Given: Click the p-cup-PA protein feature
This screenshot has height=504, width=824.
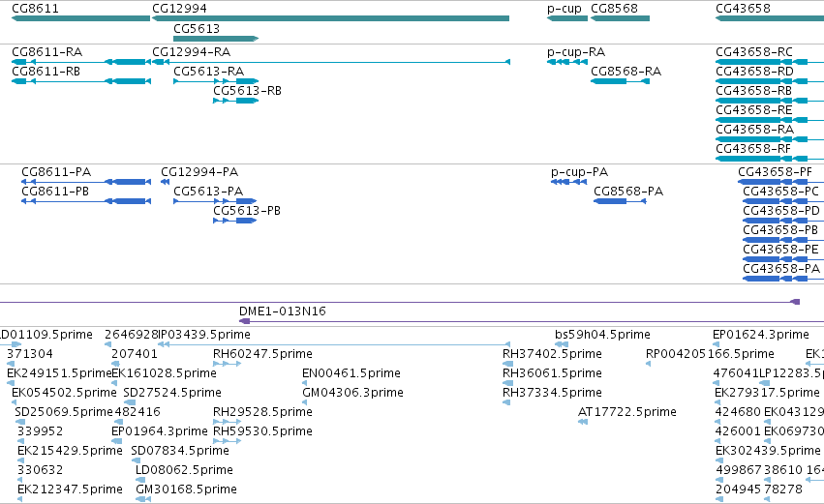Looking at the screenshot, I should [568, 182].
